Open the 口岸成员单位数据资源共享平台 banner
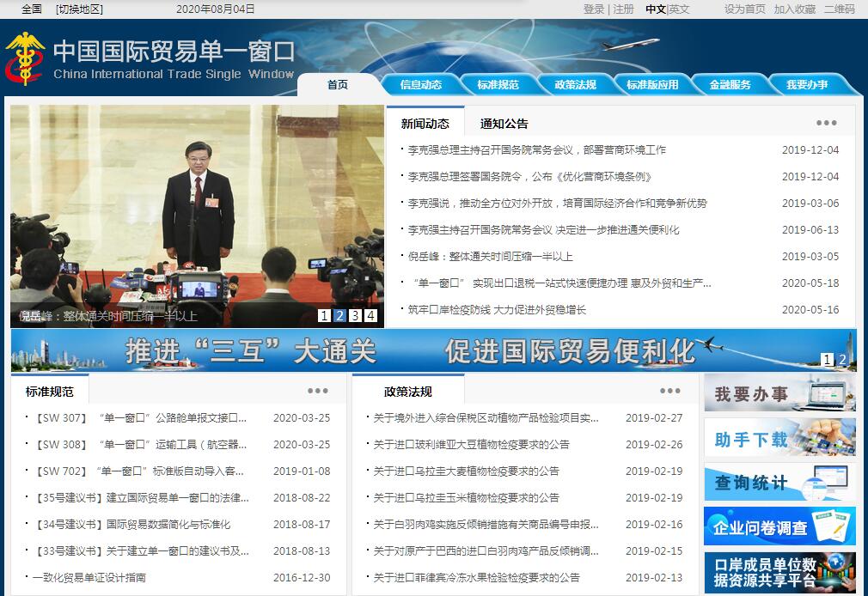The image size is (868, 596). tap(779, 573)
